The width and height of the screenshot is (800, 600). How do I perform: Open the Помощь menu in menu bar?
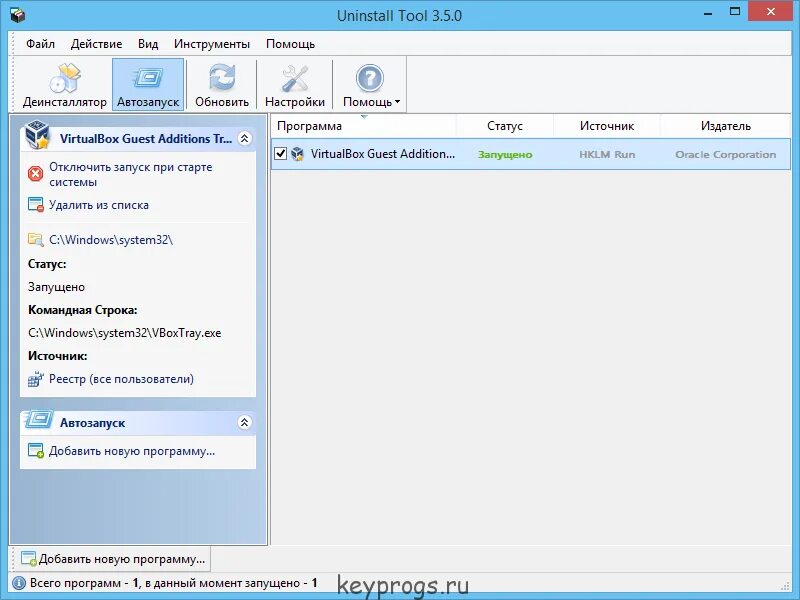click(290, 44)
